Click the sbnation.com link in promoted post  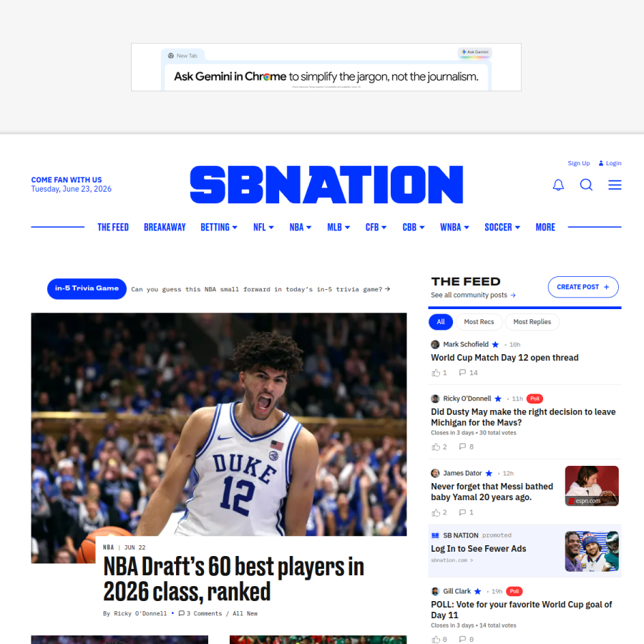(x=452, y=560)
